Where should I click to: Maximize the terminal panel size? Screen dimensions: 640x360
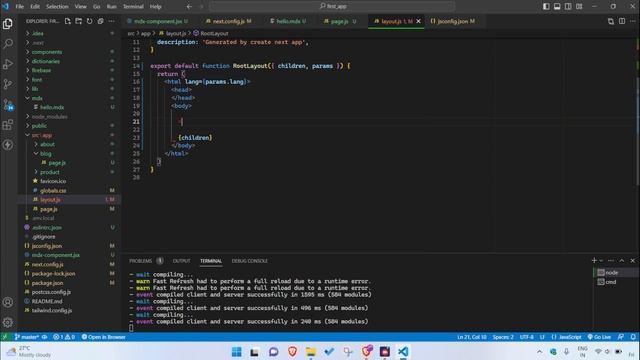click(622, 260)
